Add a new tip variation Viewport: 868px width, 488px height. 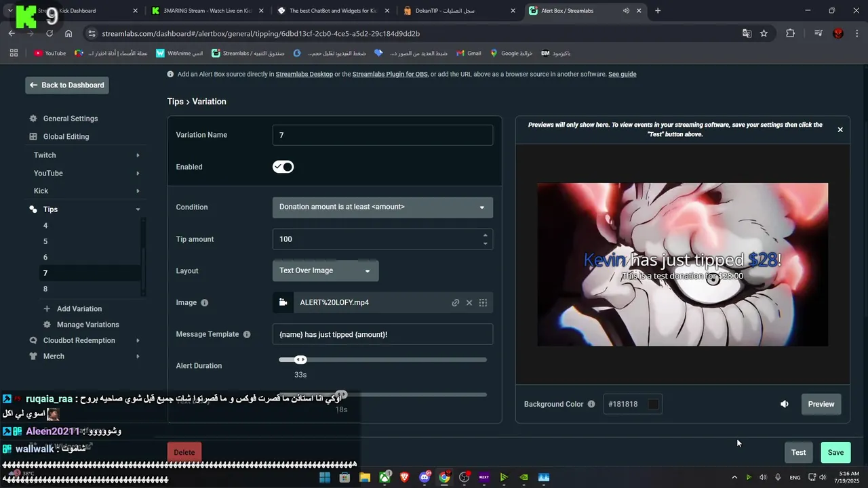73,309
